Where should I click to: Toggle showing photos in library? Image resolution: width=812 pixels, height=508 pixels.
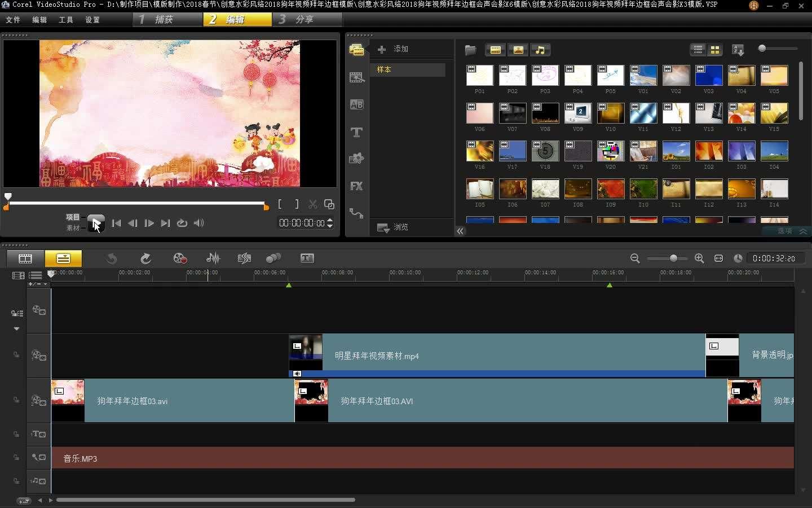518,50
